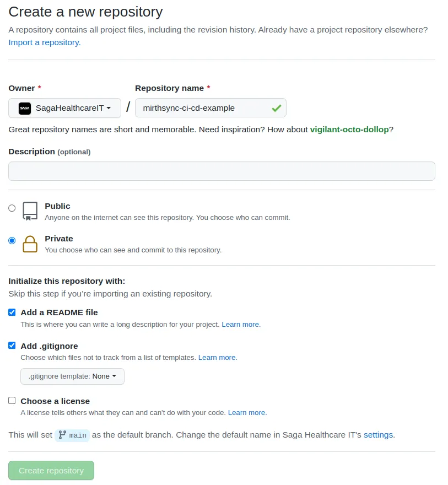Enable the Choose a license checkbox

[12, 401]
